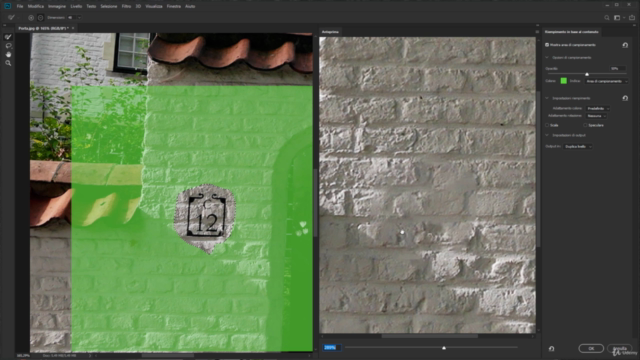Open the tool preset picker in options bar

click(x=12, y=18)
